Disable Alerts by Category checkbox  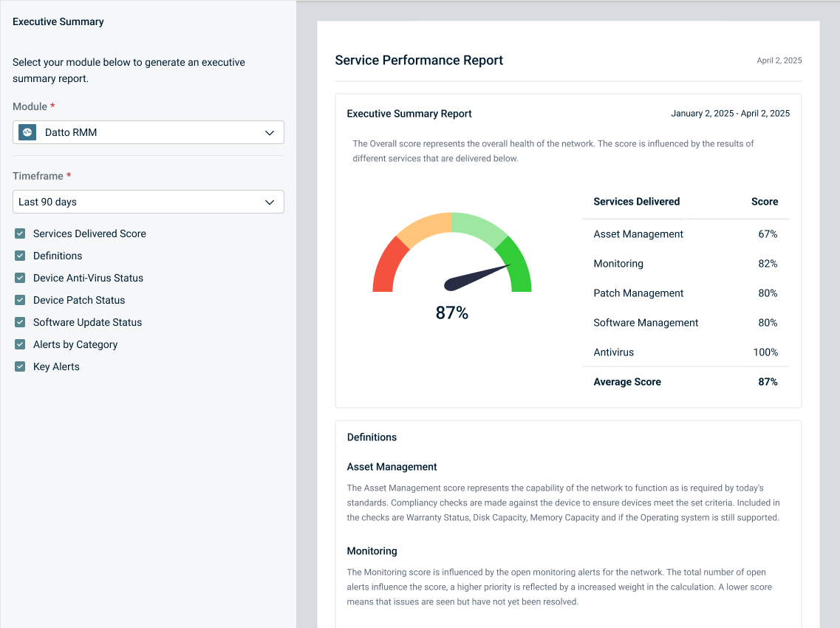click(20, 345)
